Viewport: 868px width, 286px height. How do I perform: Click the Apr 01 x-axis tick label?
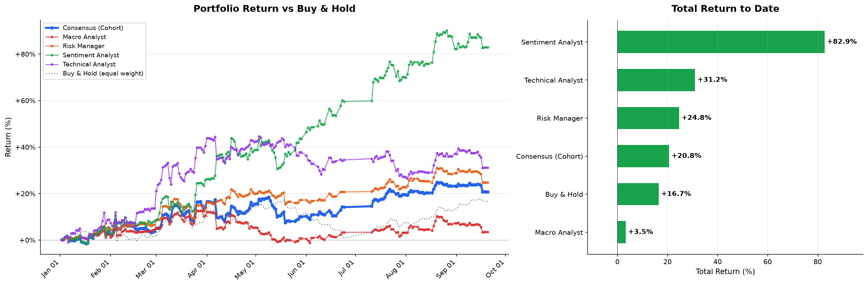point(197,269)
